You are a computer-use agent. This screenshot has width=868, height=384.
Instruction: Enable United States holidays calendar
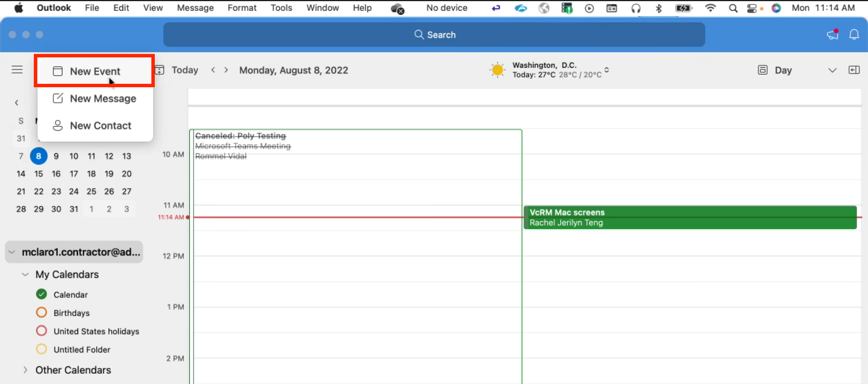coord(41,331)
